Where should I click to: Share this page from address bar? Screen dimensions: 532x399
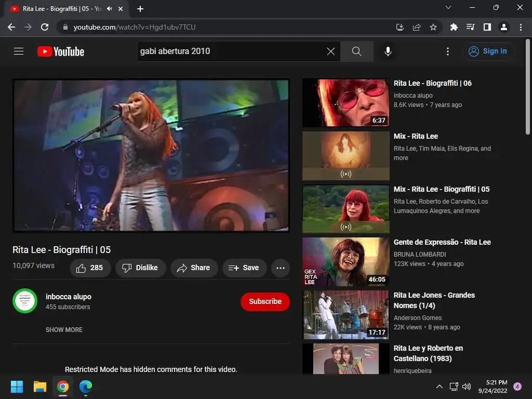click(x=417, y=27)
